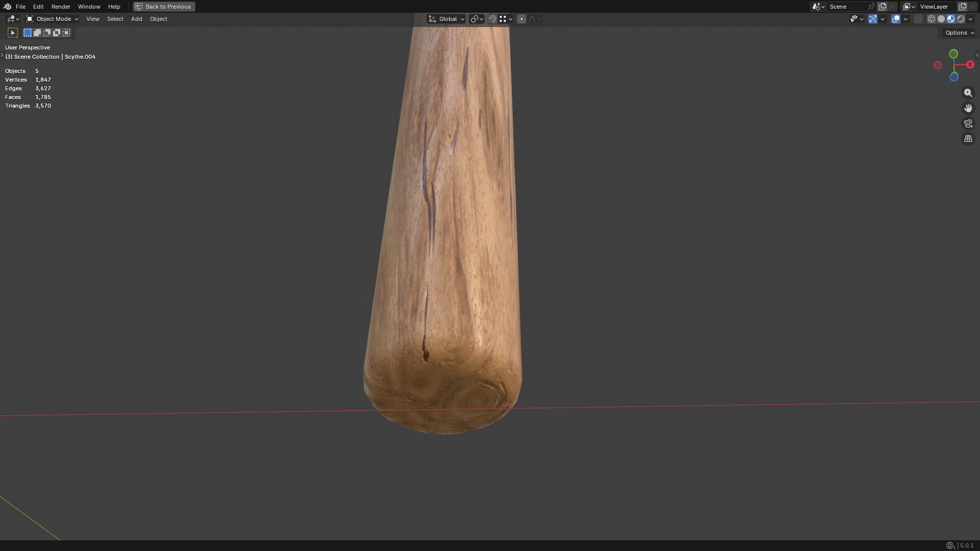
Task: Click the negative X axis gizmo circle
Action: point(938,65)
